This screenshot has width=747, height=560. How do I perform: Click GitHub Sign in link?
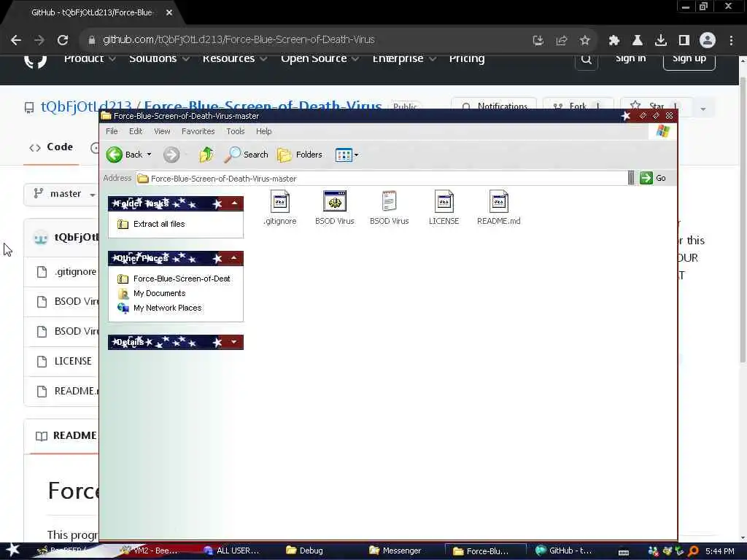pos(630,58)
